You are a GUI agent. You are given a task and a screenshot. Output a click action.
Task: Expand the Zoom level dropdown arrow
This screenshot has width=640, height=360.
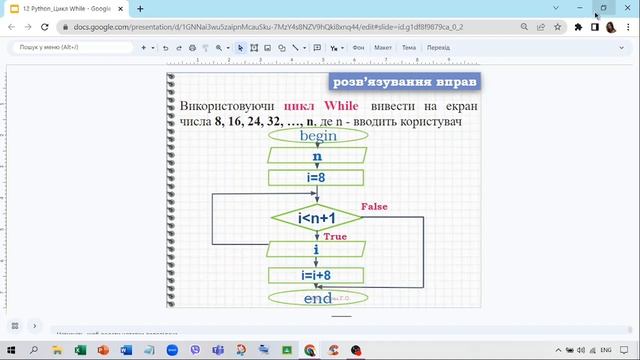(x=228, y=48)
